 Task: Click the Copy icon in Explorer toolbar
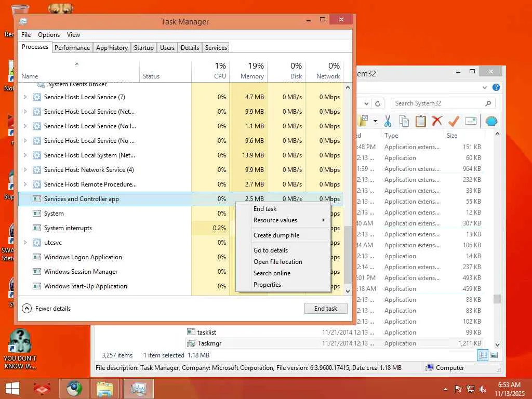(x=404, y=121)
